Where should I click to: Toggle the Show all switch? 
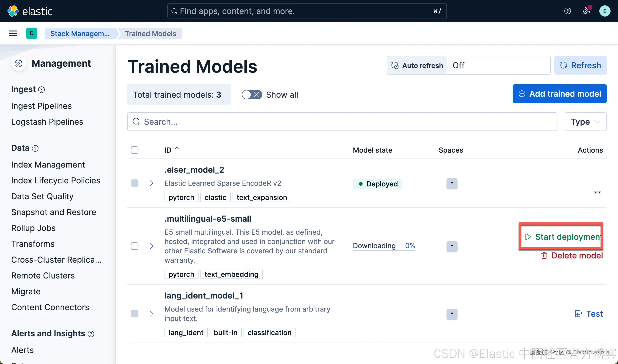[252, 95]
